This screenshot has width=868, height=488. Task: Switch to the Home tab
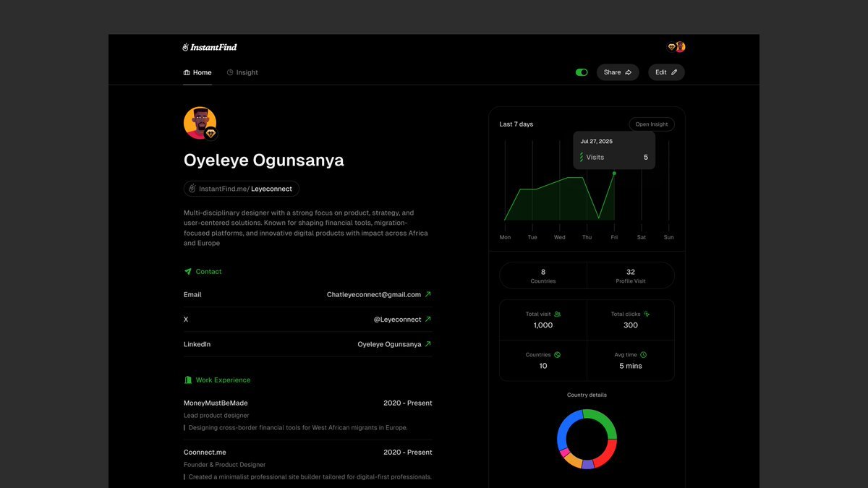197,72
